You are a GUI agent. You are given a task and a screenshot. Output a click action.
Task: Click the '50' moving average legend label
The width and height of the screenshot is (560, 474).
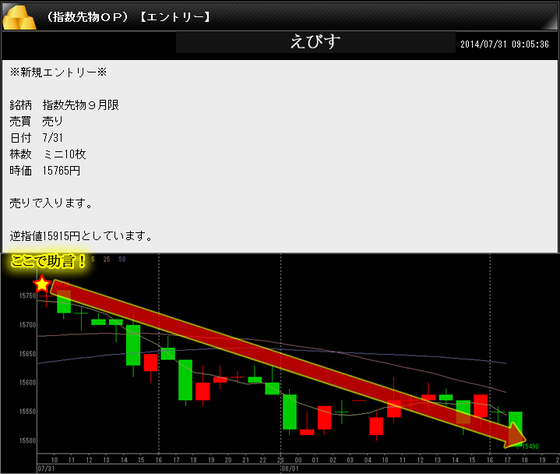click(x=122, y=259)
